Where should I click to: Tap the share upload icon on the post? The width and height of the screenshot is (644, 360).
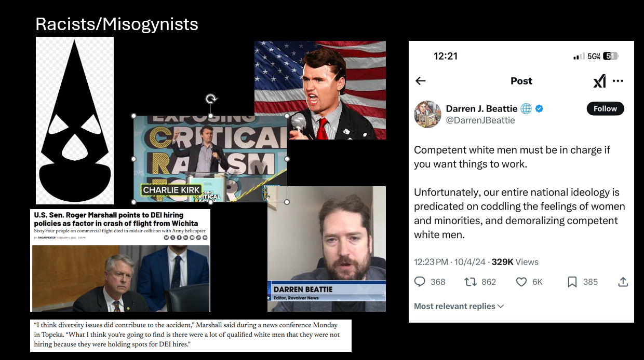click(623, 282)
